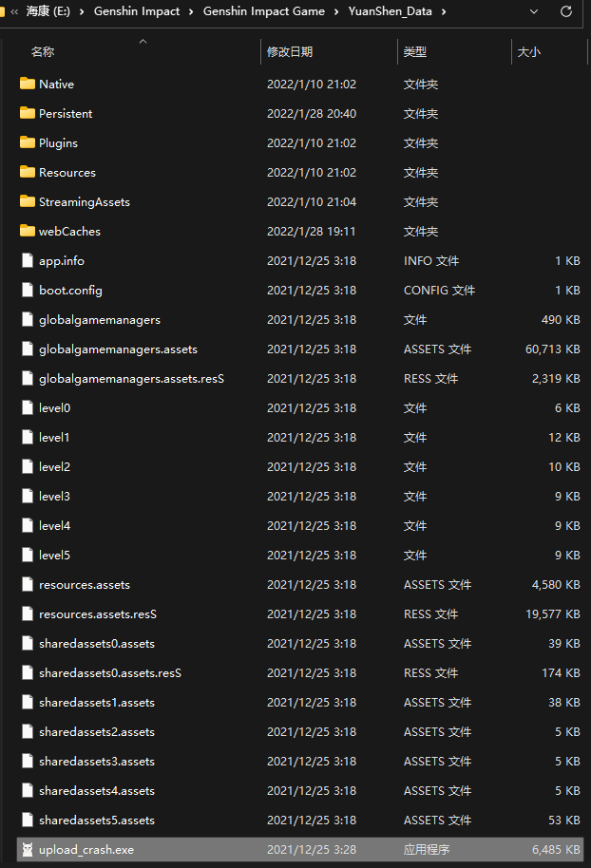Click the level0 file icon
This screenshot has height=868, width=591.
pos(28,407)
